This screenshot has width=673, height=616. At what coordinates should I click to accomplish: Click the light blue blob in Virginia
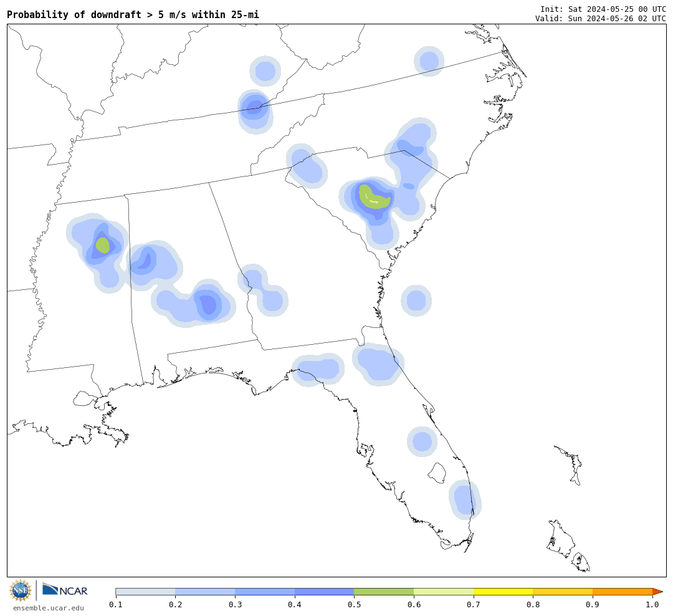(x=429, y=61)
